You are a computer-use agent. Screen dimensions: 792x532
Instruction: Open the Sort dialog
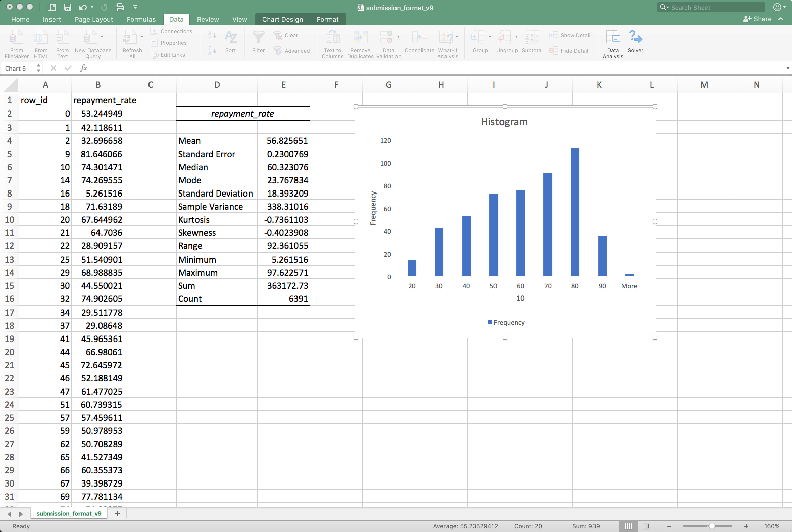230,42
